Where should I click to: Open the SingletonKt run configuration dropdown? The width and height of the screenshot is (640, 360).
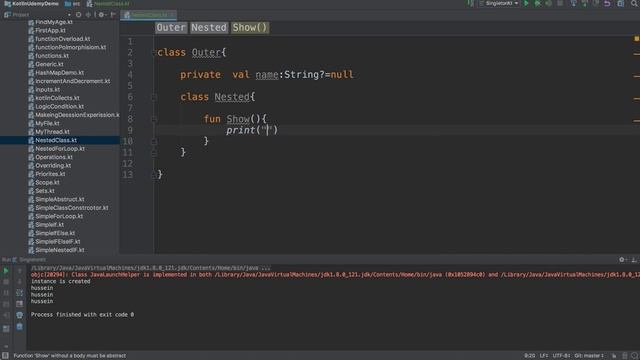click(499, 4)
